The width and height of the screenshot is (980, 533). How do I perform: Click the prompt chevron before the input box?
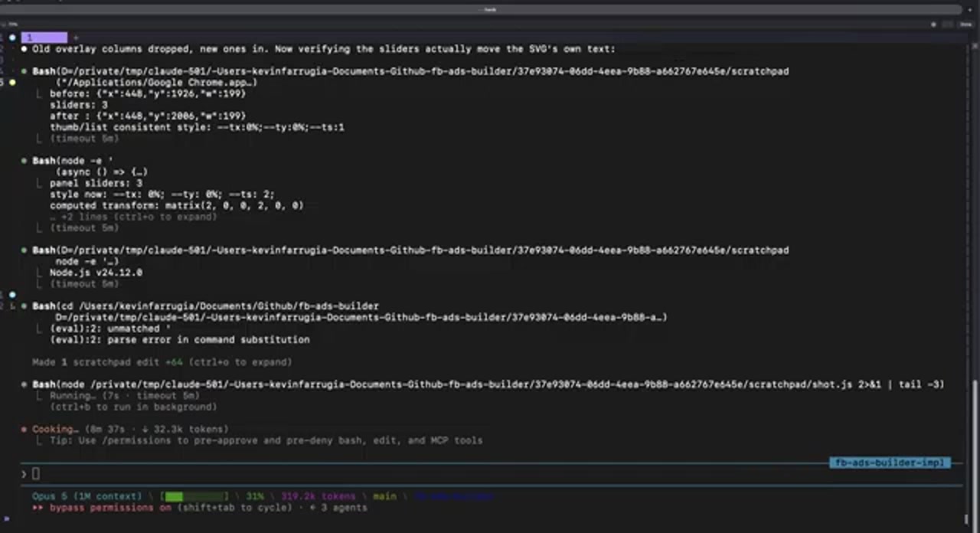(24, 473)
